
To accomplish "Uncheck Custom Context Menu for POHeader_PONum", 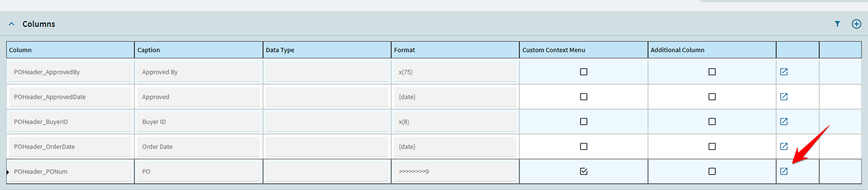I will [x=583, y=171].
